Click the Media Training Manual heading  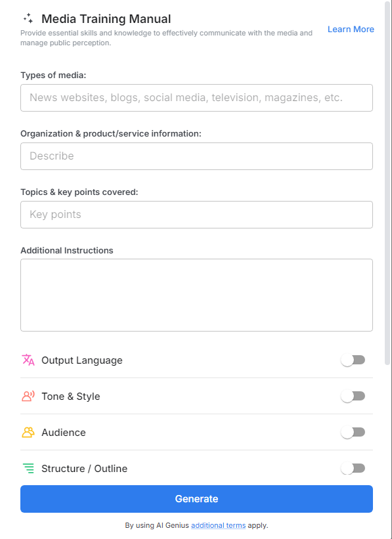point(106,19)
